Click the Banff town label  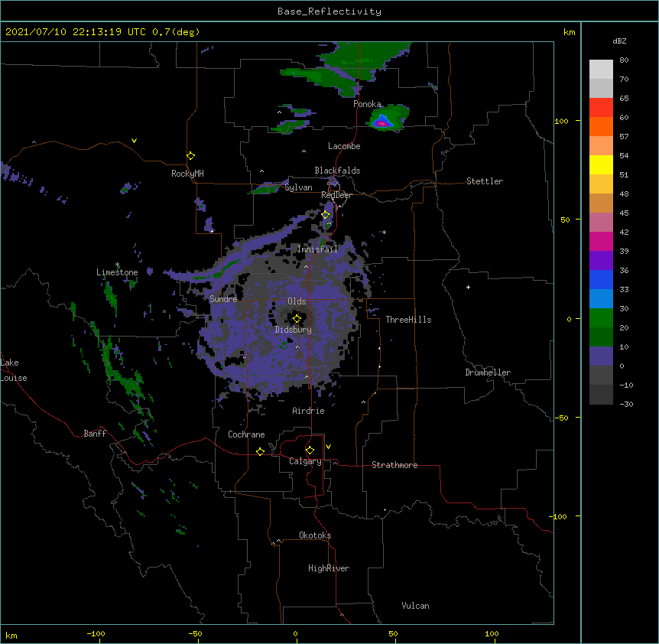95,434
